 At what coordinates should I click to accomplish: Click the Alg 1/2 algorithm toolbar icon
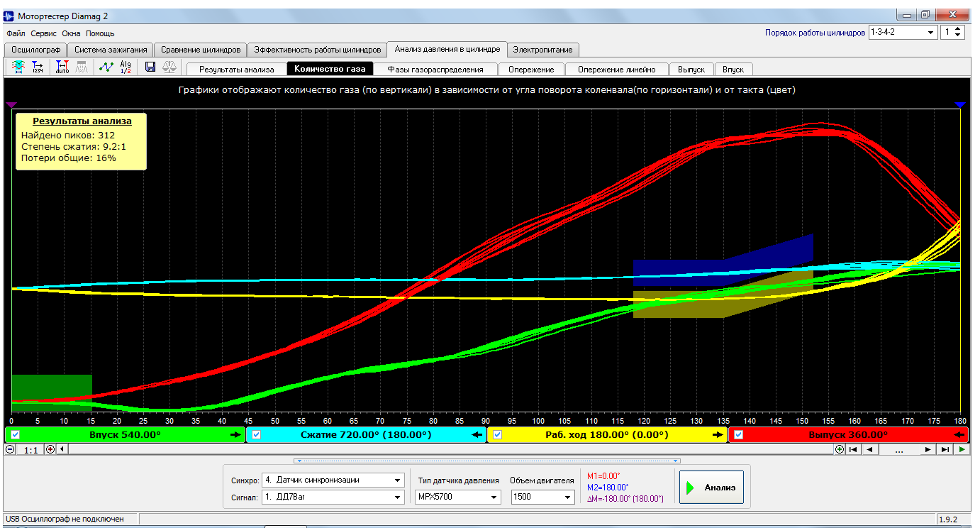pos(126,67)
